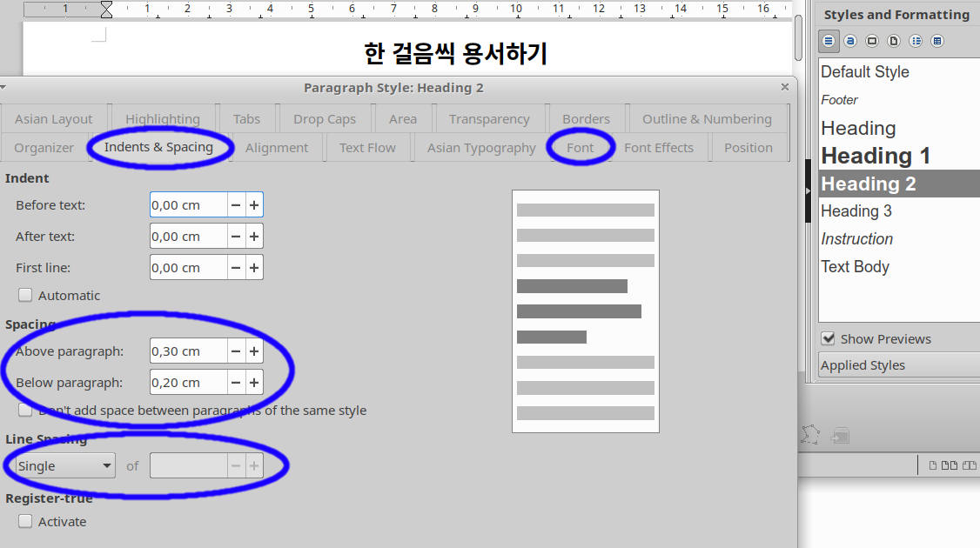Viewport: 980px width, 548px height.
Task: Click the Below paragraph value field
Action: click(x=188, y=383)
